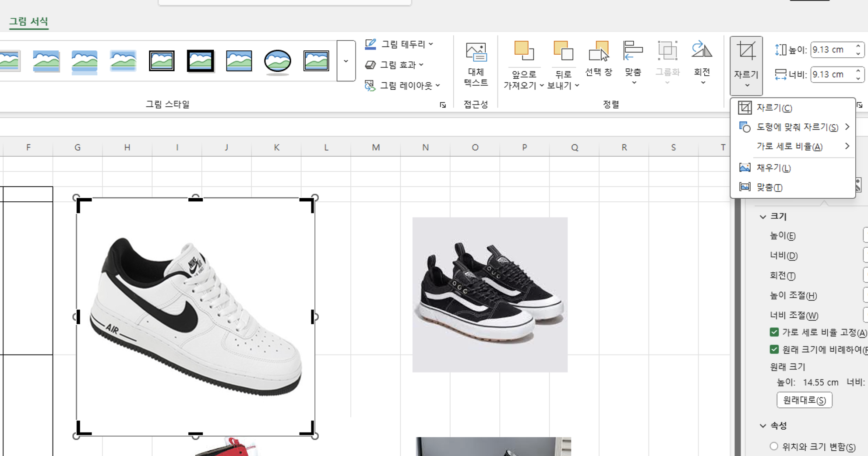This screenshot has height=456, width=868.
Task: Select the black Vans sneakers picture
Action: [x=490, y=295]
